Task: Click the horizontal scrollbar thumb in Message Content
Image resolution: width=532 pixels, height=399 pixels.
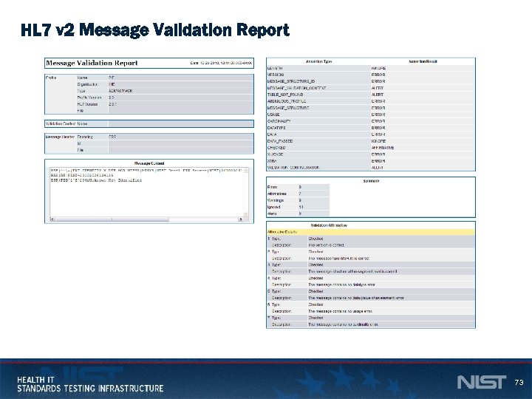Action: tap(112, 219)
